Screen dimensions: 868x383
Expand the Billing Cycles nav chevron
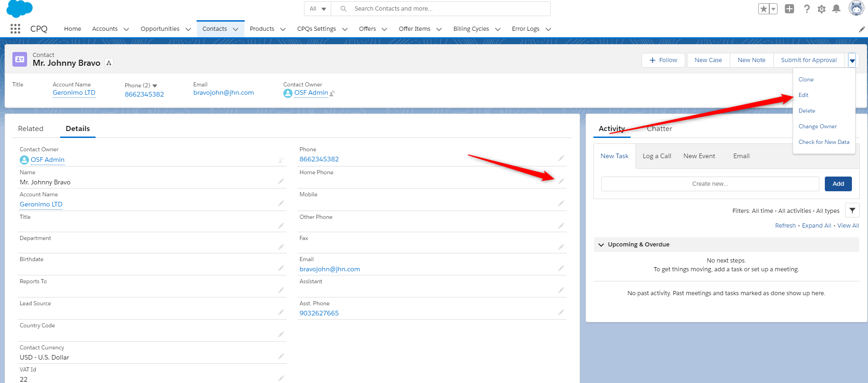498,29
